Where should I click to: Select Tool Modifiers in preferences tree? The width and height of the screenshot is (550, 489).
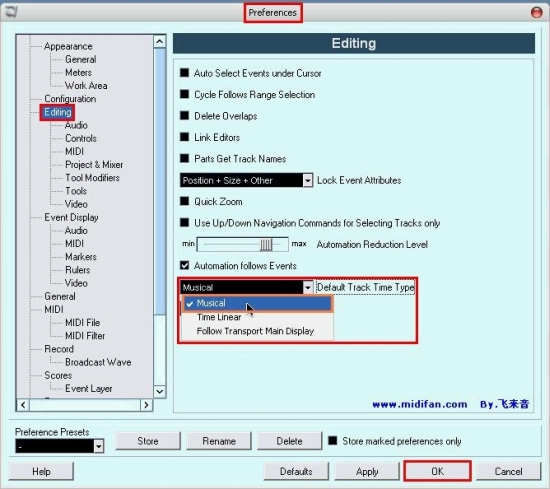pyautogui.click(x=92, y=178)
